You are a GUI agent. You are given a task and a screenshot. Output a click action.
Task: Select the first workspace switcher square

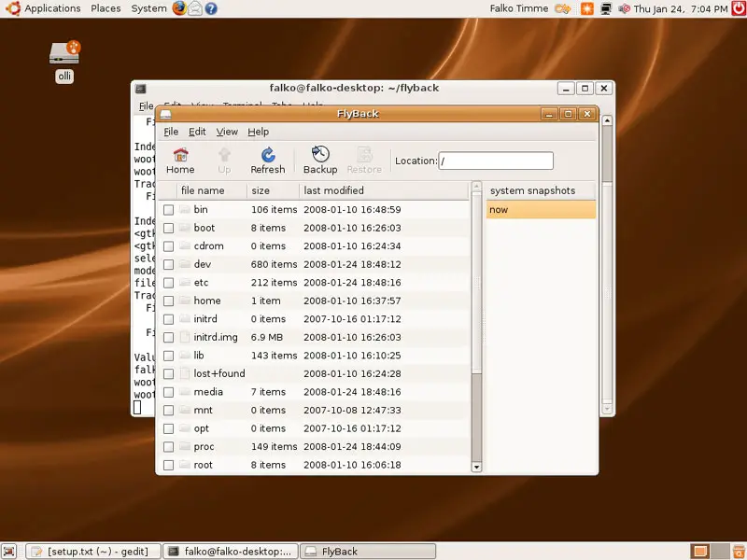tap(699, 552)
